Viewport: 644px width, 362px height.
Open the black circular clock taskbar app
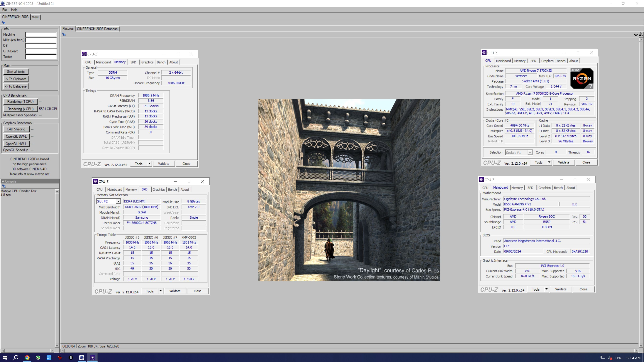[71, 357]
